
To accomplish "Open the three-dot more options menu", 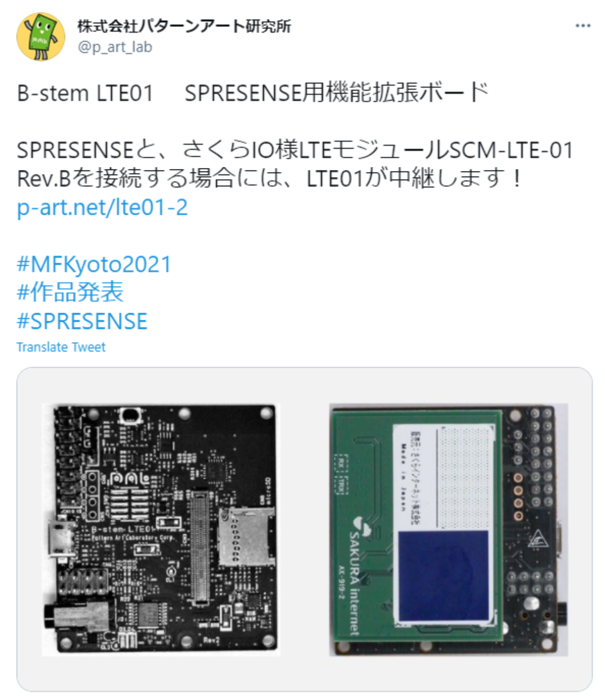I will [x=582, y=25].
